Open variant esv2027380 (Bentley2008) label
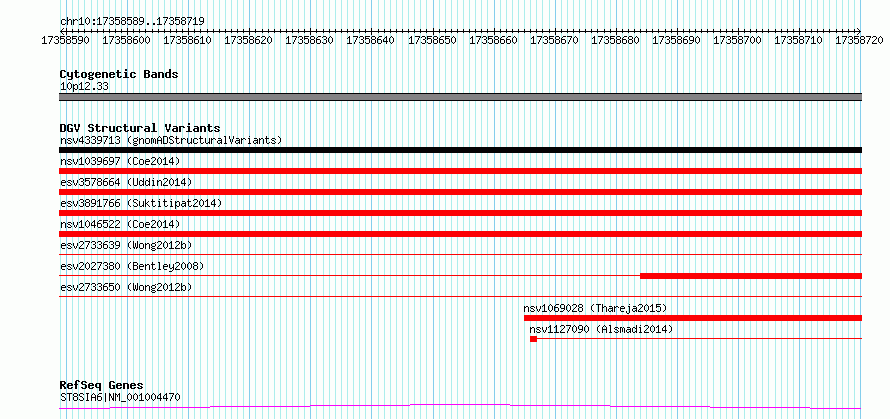This screenshot has height=419, width=890. click(132, 266)
